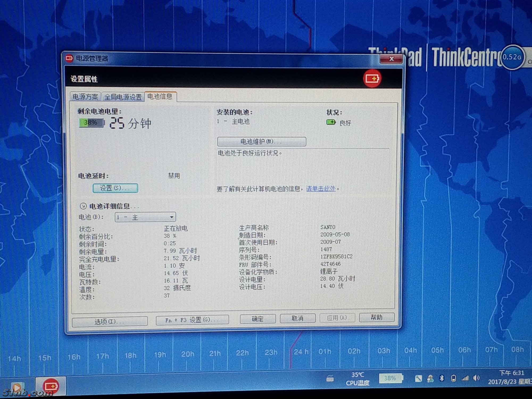Click the 电源管理器 title bar icon
This screenshot has width=532, height=399.
[69, 58]
